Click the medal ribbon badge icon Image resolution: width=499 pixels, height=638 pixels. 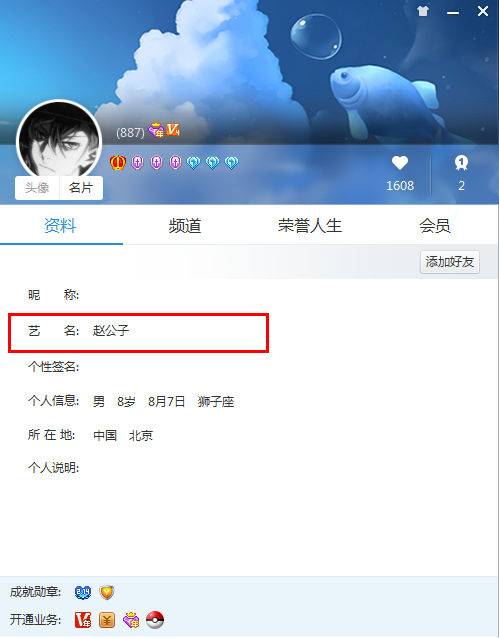[x=461, y=163]
